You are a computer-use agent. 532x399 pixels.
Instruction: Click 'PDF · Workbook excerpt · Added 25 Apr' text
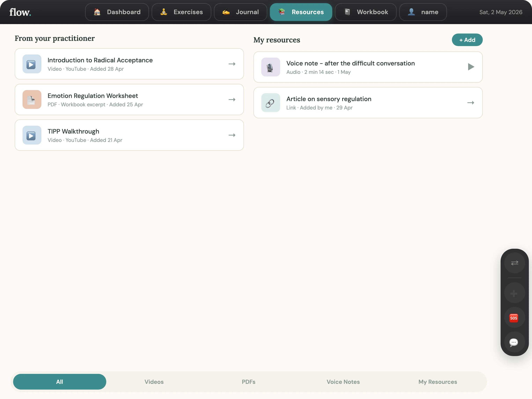(95, 105)
